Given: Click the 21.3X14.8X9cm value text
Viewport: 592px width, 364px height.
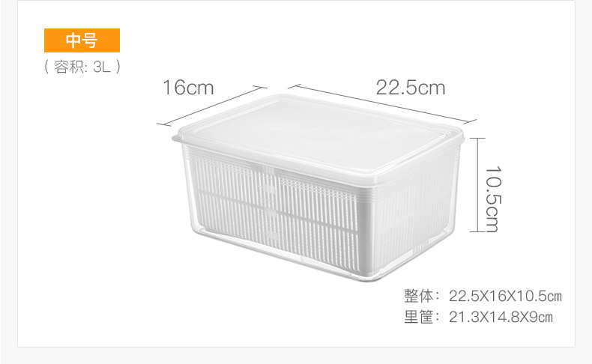Looking at the screenshot, I should tap(501, 317).
